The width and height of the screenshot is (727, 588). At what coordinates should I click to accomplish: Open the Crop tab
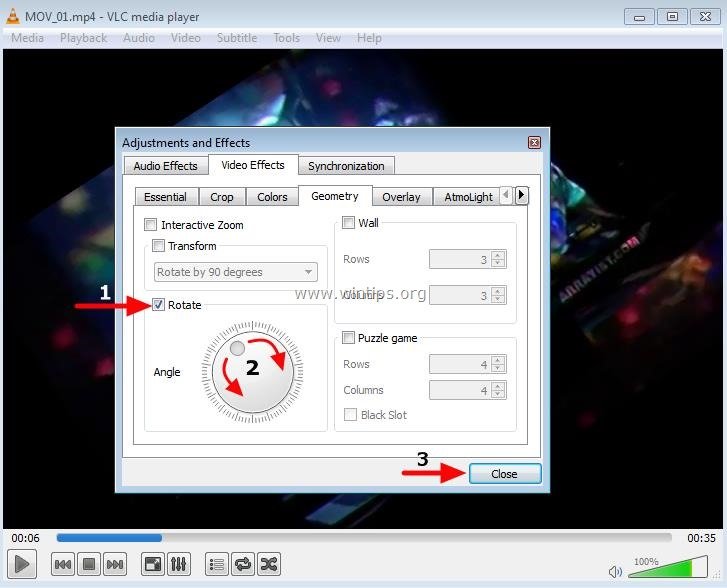point(222,197)
